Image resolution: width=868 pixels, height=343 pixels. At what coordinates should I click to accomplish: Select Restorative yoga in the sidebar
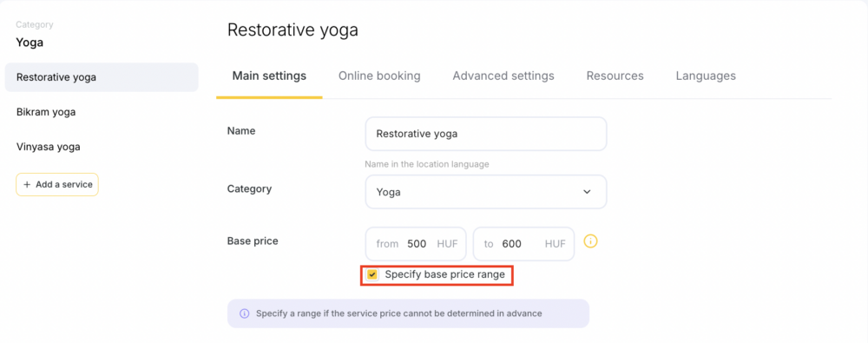pos(102,77)
